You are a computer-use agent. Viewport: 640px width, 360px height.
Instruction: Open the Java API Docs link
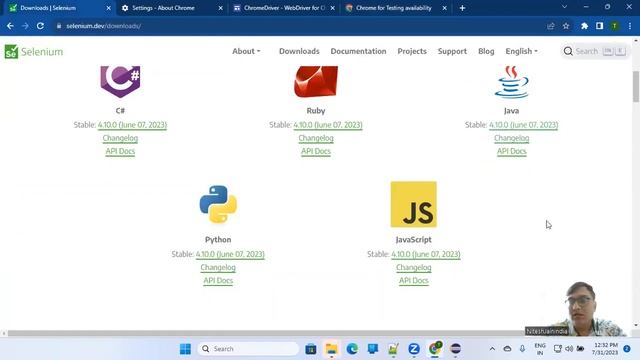511,151
